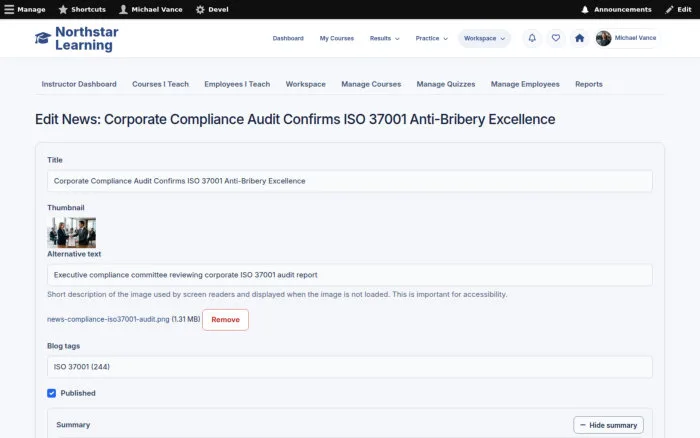Click the news thumbnail image preview
Viewport: 700px width, 438px height.
[x=71, y=233]
